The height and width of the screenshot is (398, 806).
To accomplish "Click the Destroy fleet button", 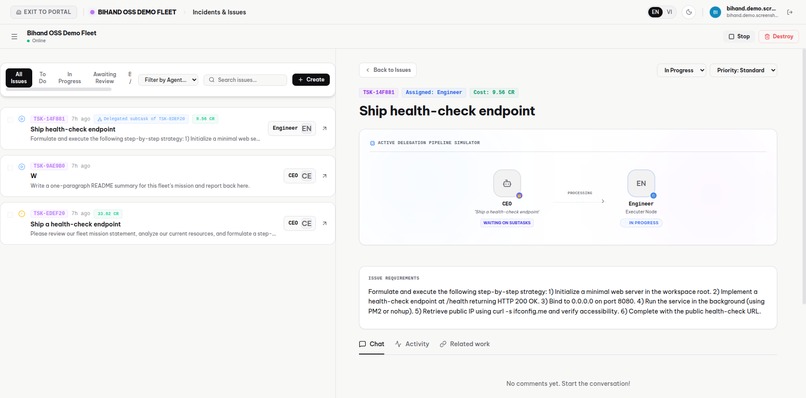I will (778, 37).
